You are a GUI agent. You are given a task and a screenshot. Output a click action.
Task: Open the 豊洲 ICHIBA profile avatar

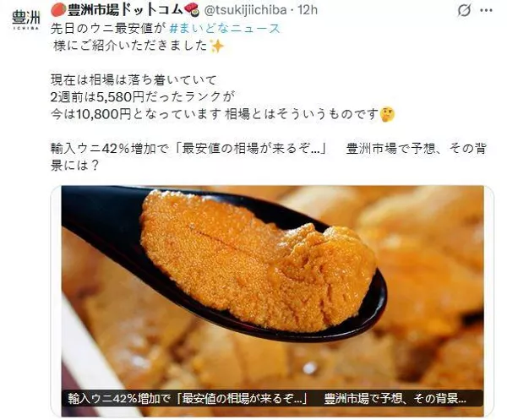point(26,19)
